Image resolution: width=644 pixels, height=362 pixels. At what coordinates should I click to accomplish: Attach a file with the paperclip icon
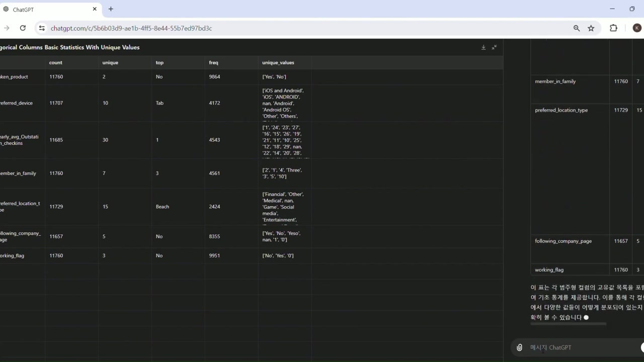point(519,347)
